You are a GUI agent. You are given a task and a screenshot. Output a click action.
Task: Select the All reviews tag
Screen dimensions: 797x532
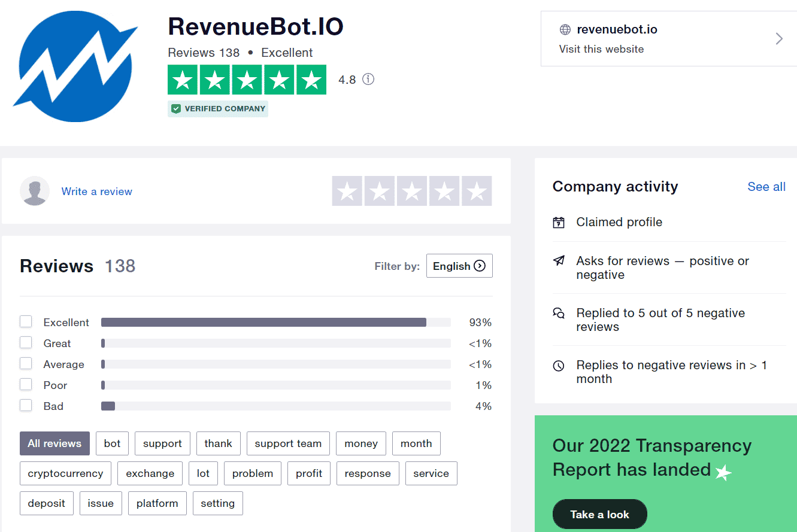point(54,443)
